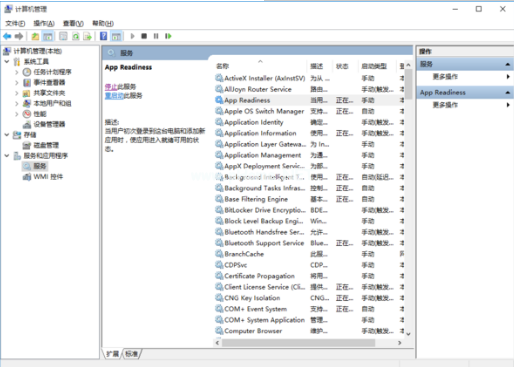This screenshot has height=367, width=514.
Task: Collapse the 服务 section in actions pane
Action: click(x=508, y=64)
